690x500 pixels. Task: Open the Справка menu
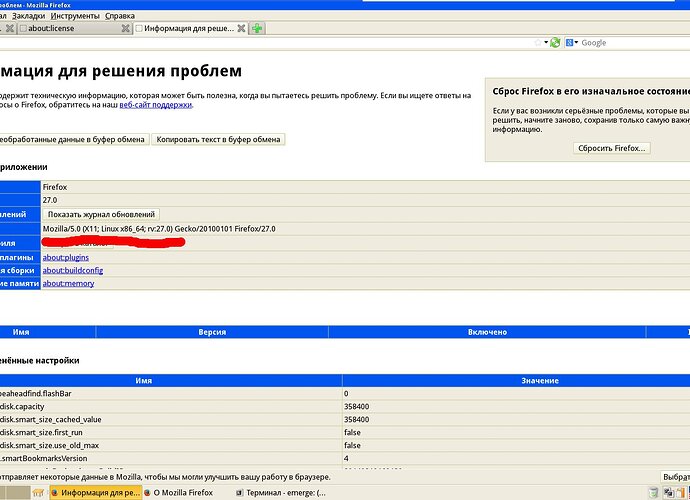coord(120,16)
